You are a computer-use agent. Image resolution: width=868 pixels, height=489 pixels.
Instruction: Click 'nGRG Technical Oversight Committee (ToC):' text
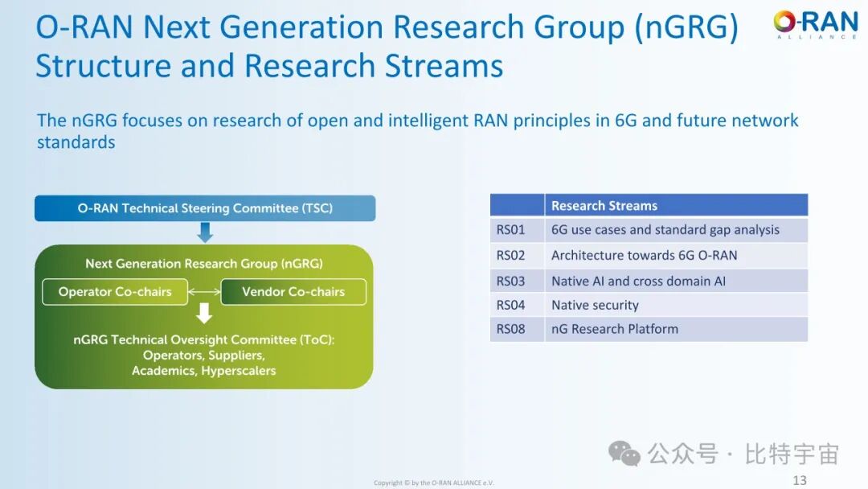[x=204, y=339]
